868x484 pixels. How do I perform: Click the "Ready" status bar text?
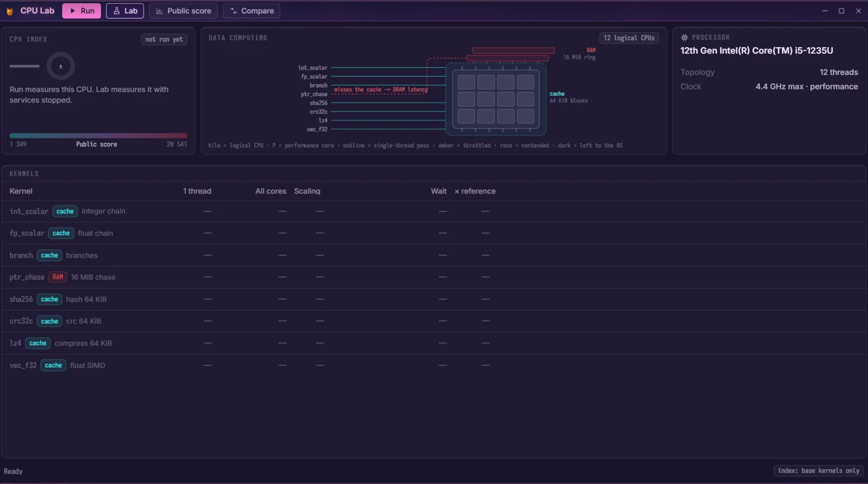(x=13, y=472)
